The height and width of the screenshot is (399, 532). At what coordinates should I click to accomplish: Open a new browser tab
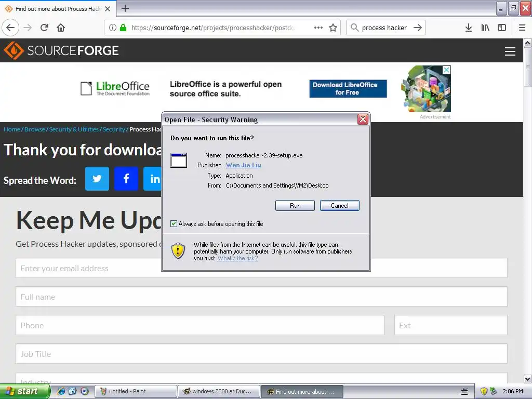coord(125,8)
